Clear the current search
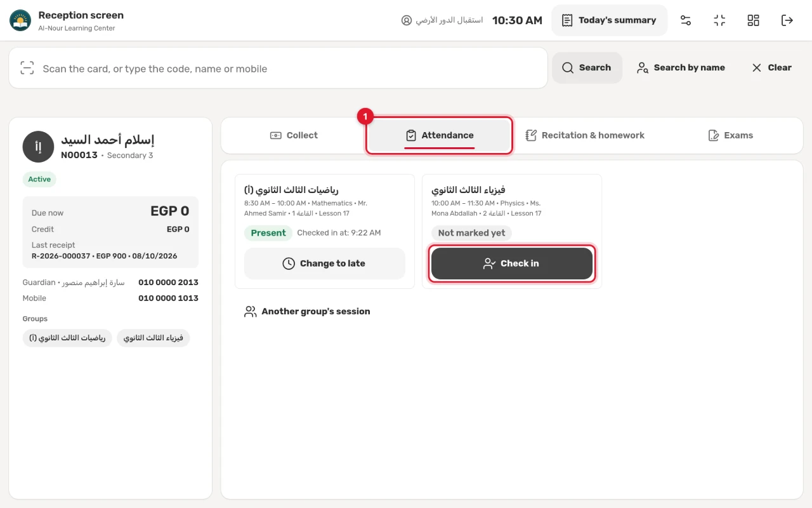This screenshot has height=508, width=812. coord(771,67)
